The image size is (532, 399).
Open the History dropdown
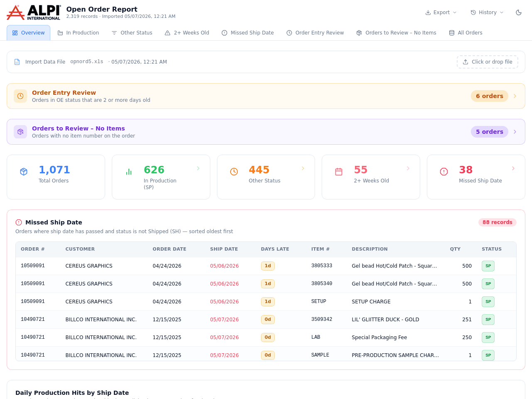[x=487, y=12]
